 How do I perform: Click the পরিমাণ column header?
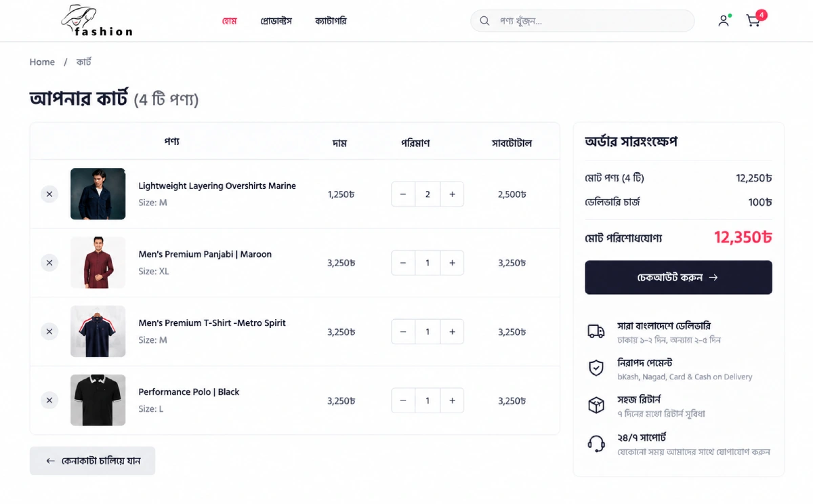pos(415,143)
